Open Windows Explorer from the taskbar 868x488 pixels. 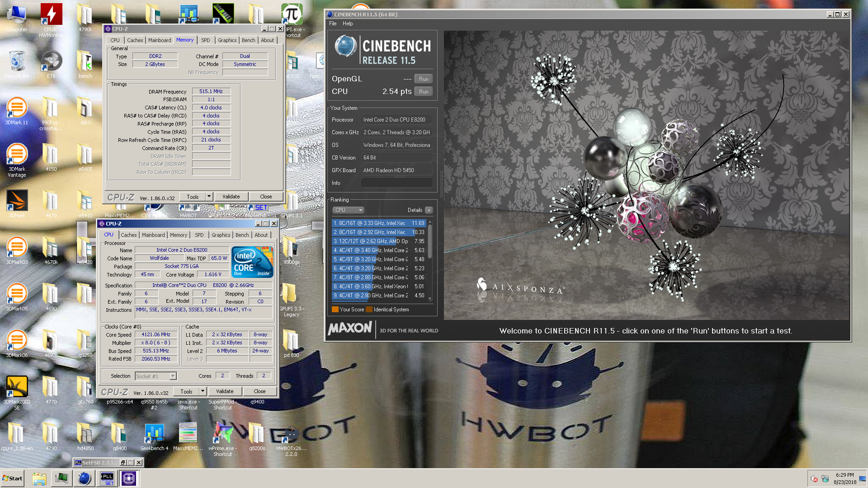(x=39, y=479)
